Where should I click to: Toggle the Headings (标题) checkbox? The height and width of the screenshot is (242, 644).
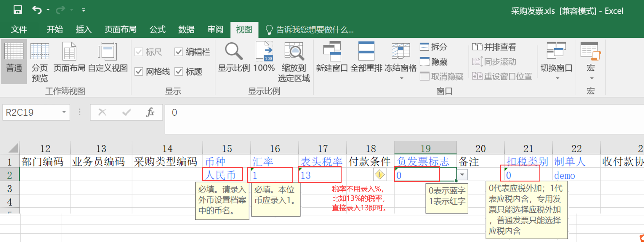click(179, 71)
